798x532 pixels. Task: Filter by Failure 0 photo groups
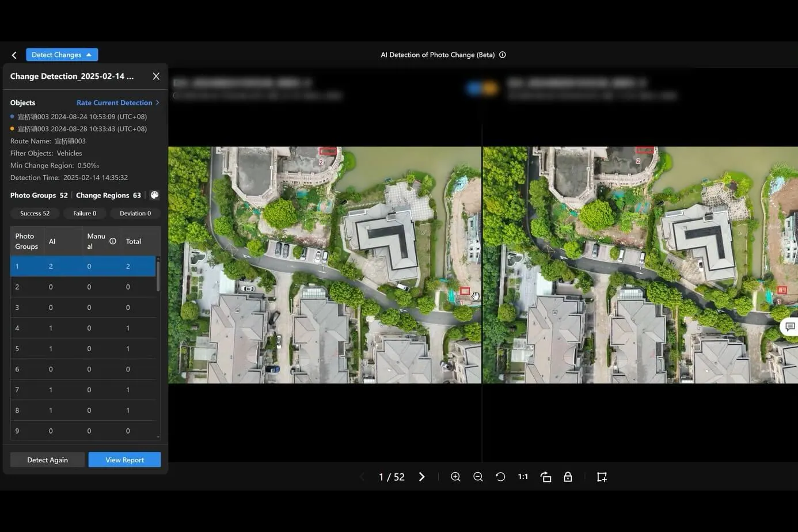pyautogui.click(x=85, y=214)
